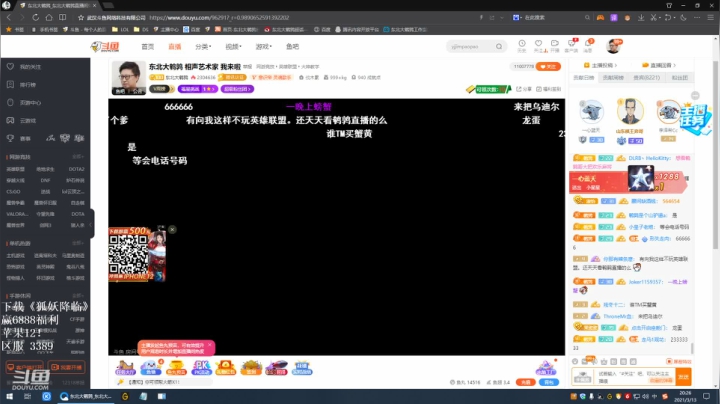Viewport: 720px width, 404px height.
Task: Click the trophy icon in left sidebar
Action: click(x=10, y=138)
